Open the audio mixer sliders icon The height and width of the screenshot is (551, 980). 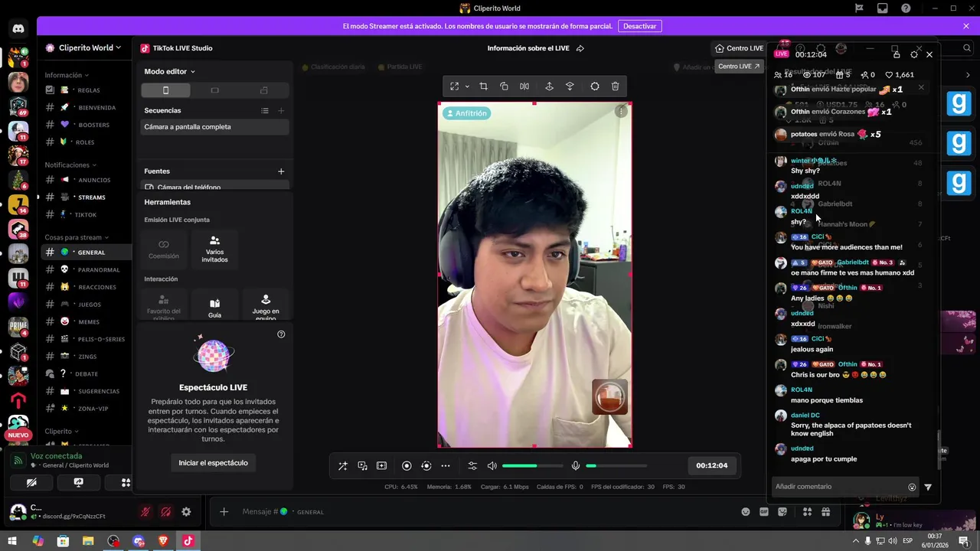click(472, 465)
